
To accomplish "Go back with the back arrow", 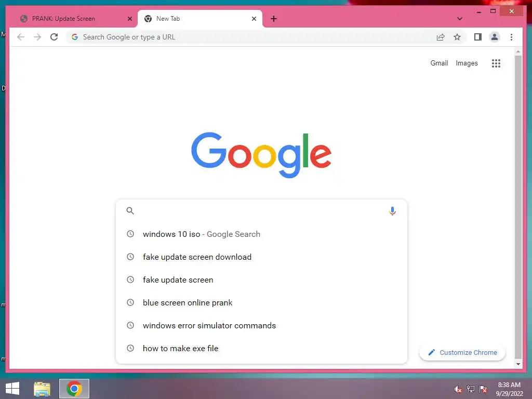I will [x=21, y=37].
